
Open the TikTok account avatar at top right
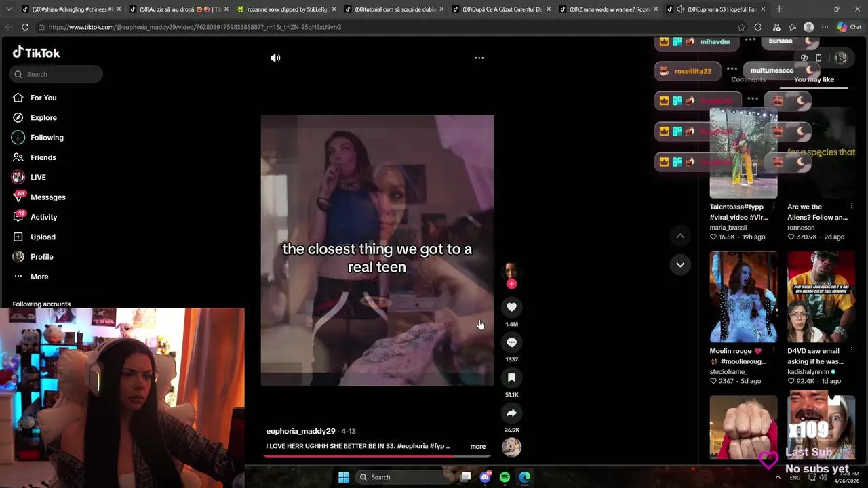[841, 58]
